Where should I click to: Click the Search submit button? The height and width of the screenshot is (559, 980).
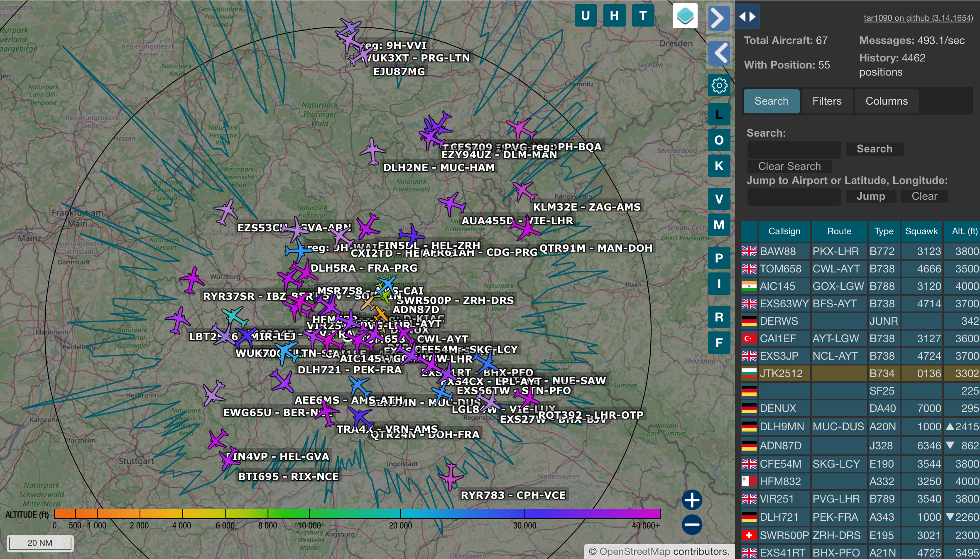(874, 149)
